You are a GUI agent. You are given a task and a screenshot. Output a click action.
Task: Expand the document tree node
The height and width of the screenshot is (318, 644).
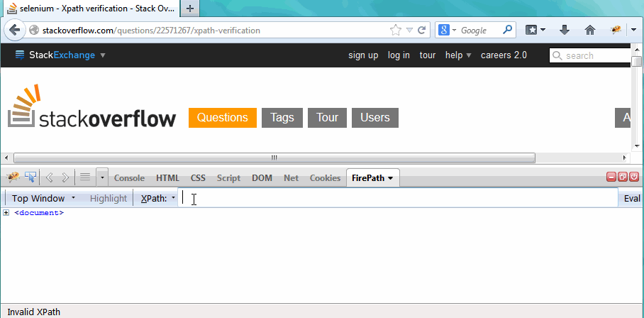point(6,212)
